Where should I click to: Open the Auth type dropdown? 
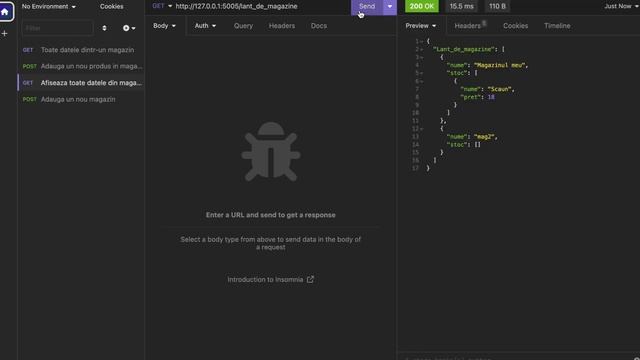pyautogui.click(x=205, y=26)
